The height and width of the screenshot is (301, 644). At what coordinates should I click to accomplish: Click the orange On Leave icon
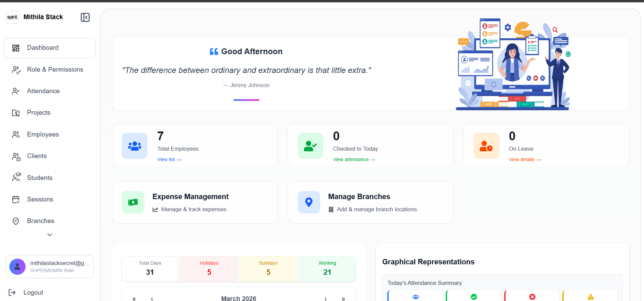[486, 146]
